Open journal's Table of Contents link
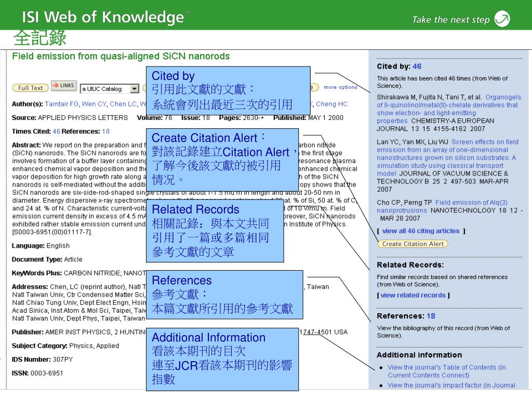532x399 pixels. [x=446, y=371]
